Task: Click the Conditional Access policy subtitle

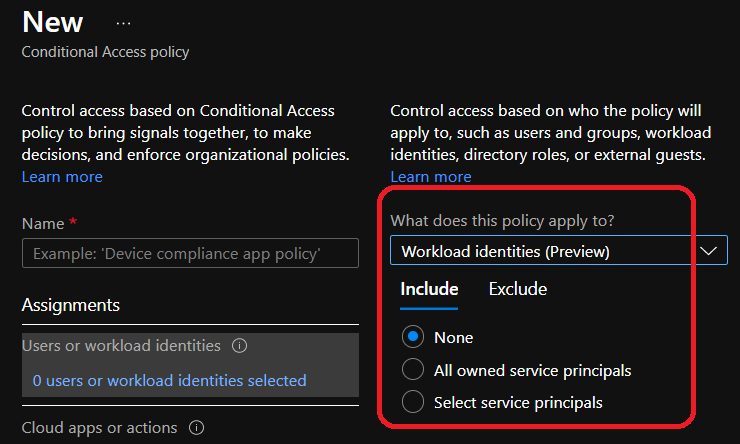Action: 105,51
